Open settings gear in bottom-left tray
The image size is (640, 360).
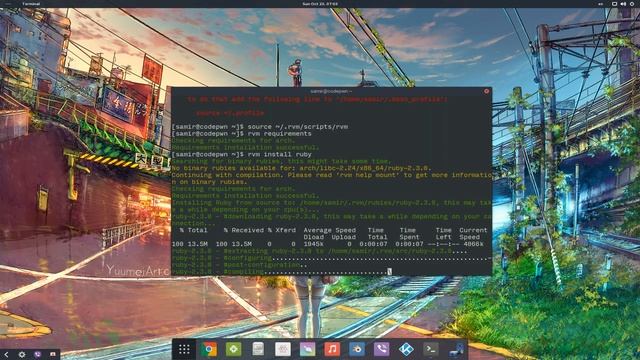(x=22, y=355)
